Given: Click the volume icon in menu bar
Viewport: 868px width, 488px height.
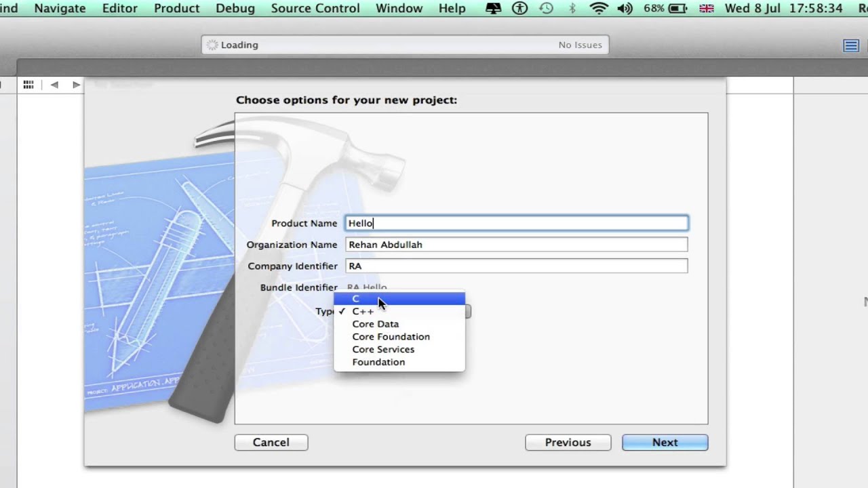Looking at the screenshot, I should click(625, 8).
